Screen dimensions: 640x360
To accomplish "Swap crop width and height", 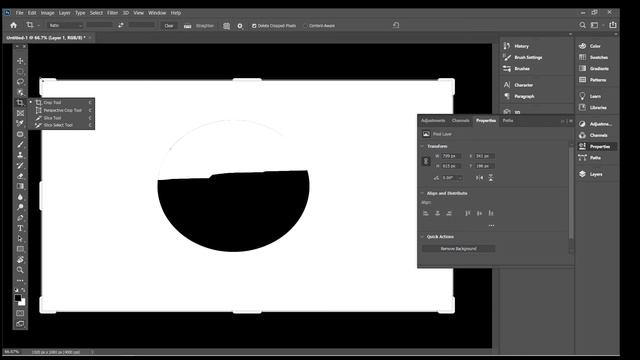I will point(121,25).
